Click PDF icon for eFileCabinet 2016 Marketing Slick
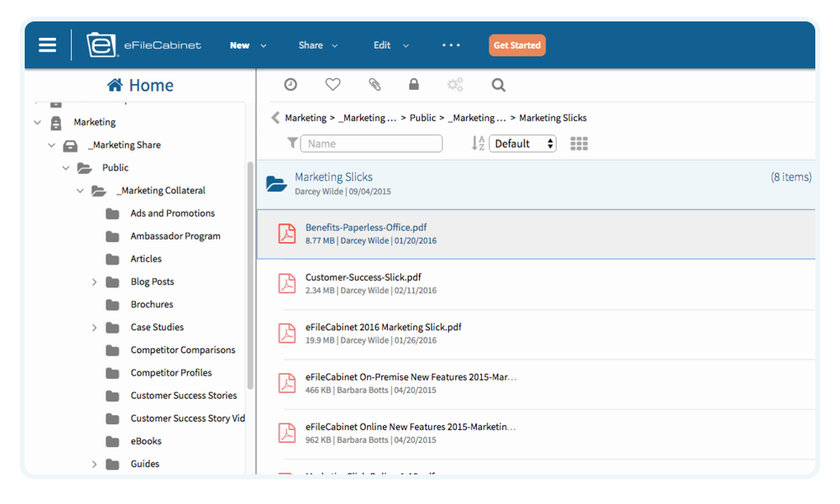The width and height of the screenshot is (840, 504). click(287, 334)
